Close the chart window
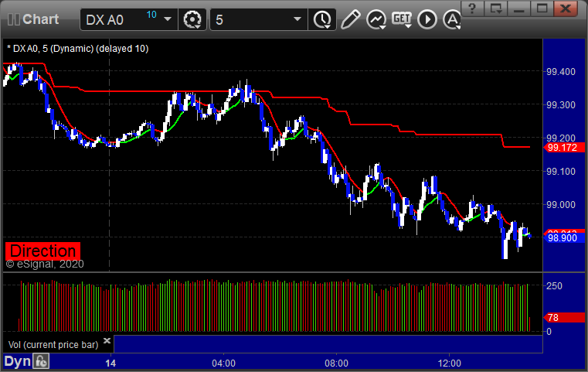The height and width of the screenshot is (372, 588). pos(566,9)
